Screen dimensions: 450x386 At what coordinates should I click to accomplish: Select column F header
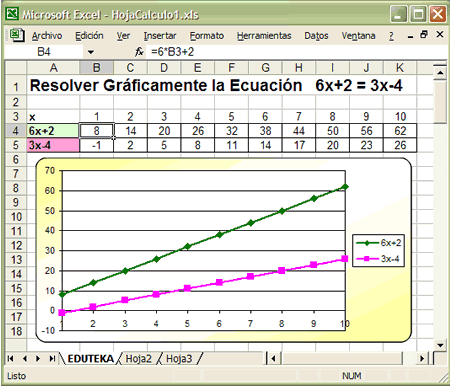[x=231, y=68]
